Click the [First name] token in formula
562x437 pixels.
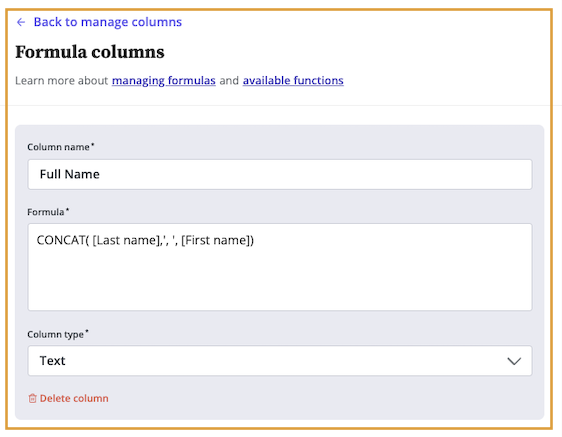pos(218,240)
